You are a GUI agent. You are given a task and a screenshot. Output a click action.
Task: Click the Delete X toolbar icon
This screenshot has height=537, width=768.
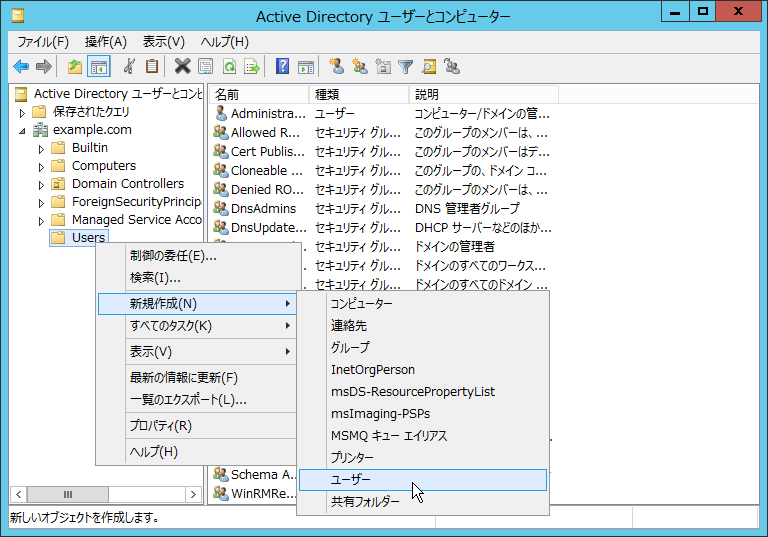coord(182,66)
